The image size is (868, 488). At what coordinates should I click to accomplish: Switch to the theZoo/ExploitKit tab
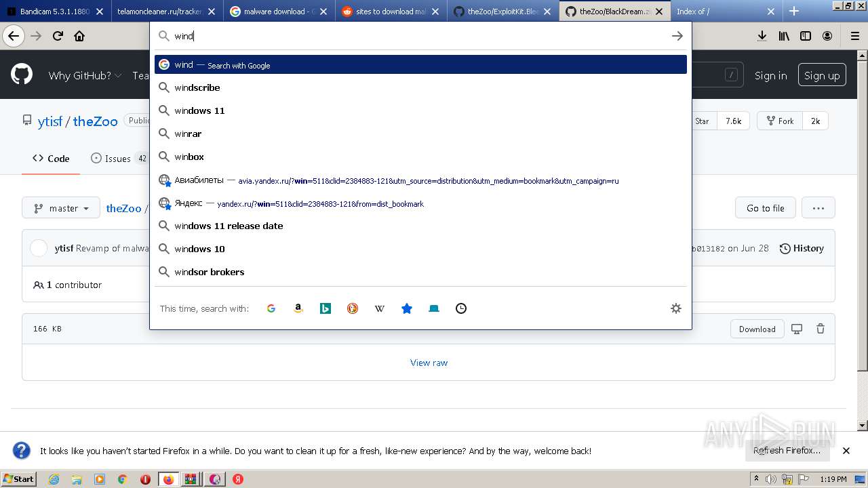502,12
